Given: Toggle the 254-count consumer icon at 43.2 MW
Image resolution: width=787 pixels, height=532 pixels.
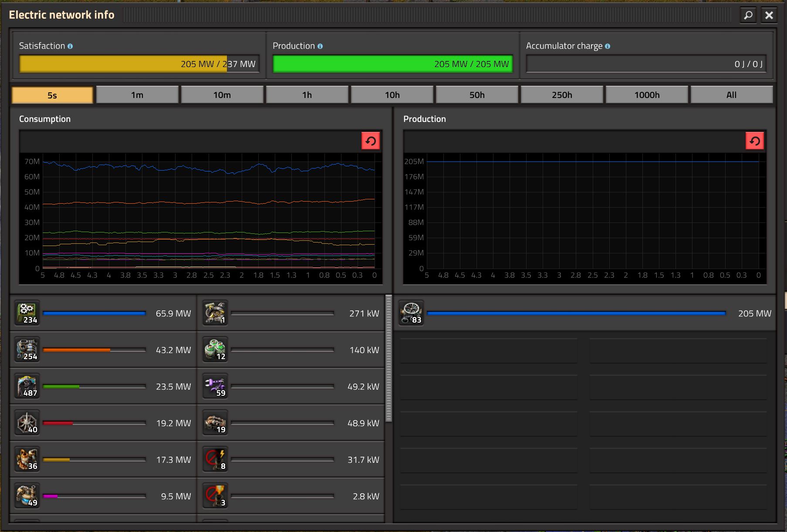Looking at the screenshot, I should point(27,349).
